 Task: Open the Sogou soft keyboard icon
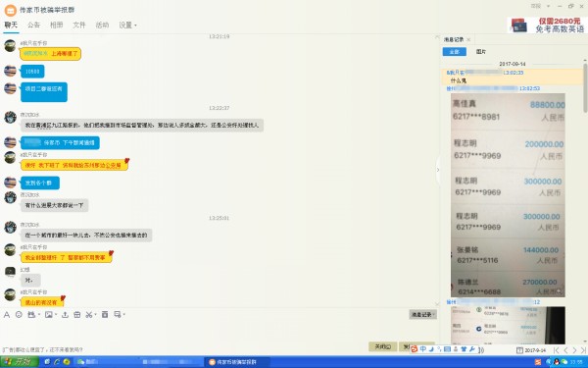point(447,349)
